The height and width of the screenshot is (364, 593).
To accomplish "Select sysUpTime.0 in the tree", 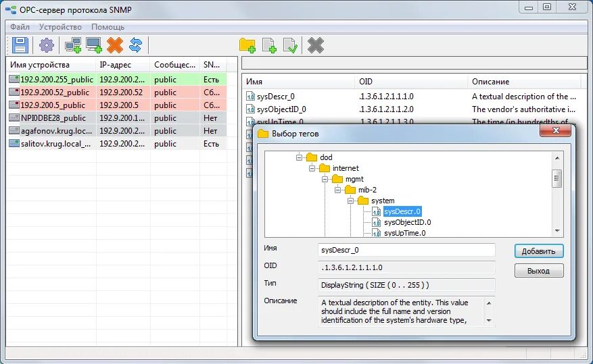I will (x=404, y=233).
